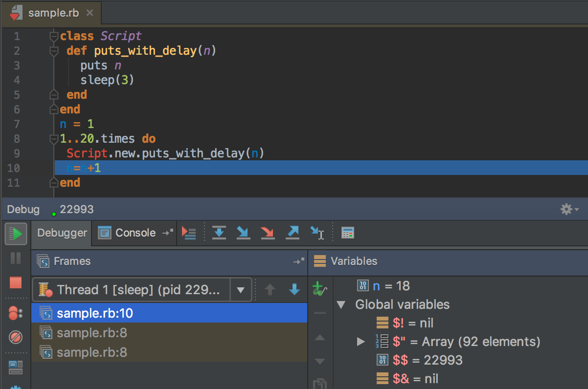Click the Force Step Into red arrow
The width and height of the screenshot is (588, 389).
click(x=268, y=233)
